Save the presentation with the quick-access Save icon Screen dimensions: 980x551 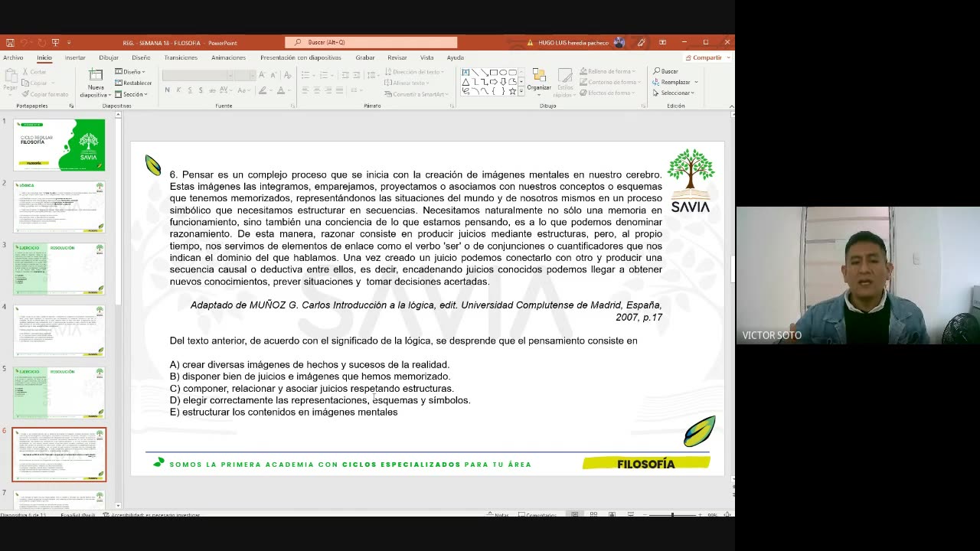[x=10, y=43]
